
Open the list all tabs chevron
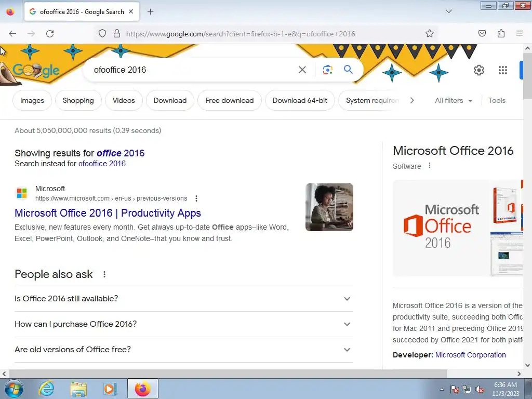point(449,11)
